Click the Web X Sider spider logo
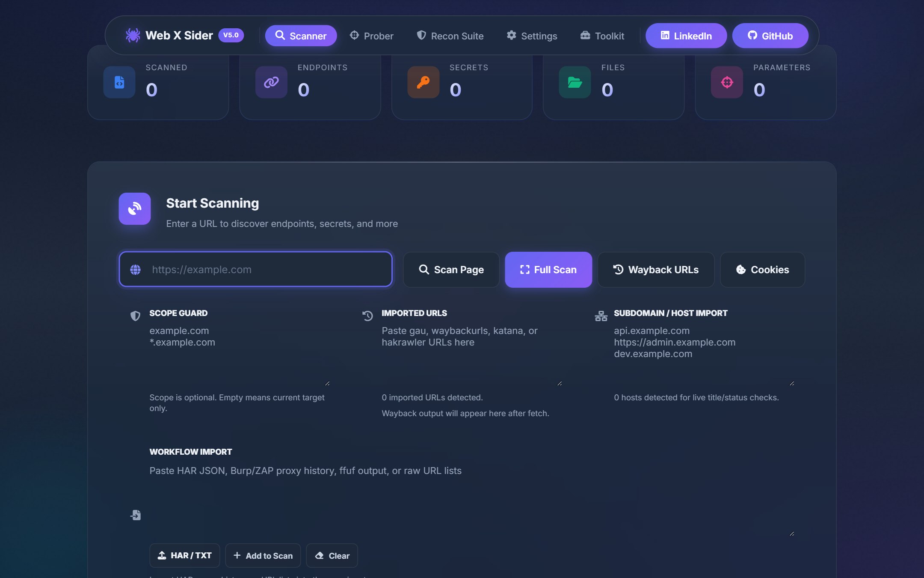Screen dimensions: 924x578 pos(133,36)
